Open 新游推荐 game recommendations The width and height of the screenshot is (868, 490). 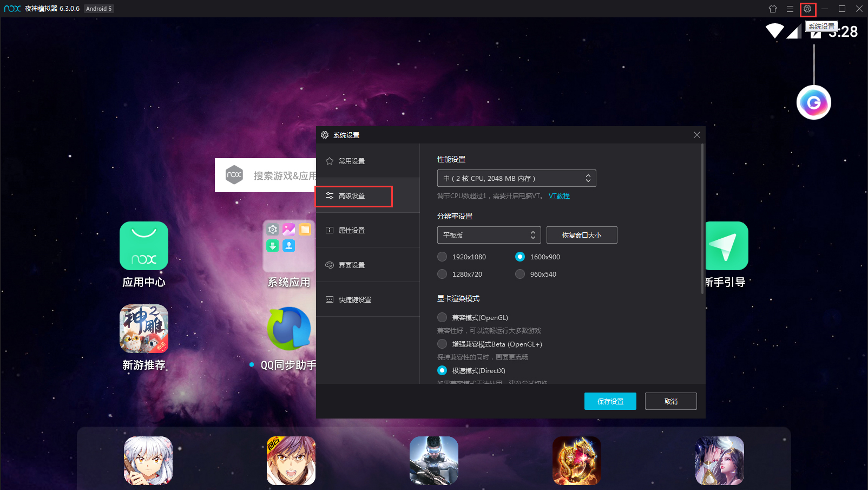pos(143,329)
